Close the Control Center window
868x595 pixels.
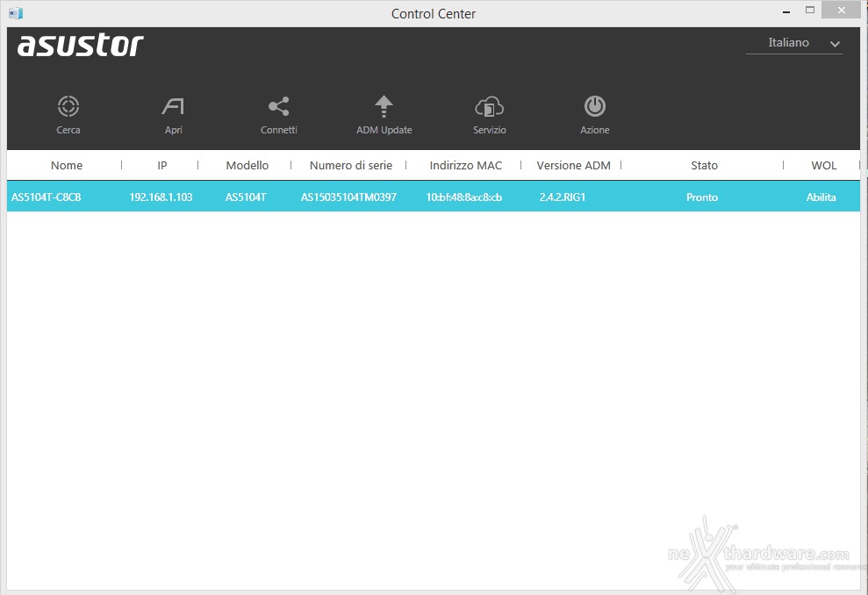coord(842,10)
